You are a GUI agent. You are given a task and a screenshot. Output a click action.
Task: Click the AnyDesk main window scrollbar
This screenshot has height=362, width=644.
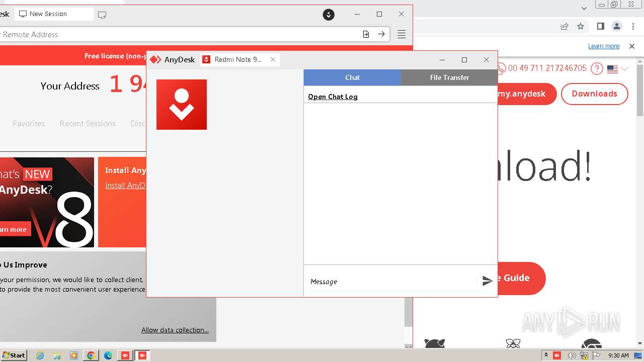(x=409, y=311)
